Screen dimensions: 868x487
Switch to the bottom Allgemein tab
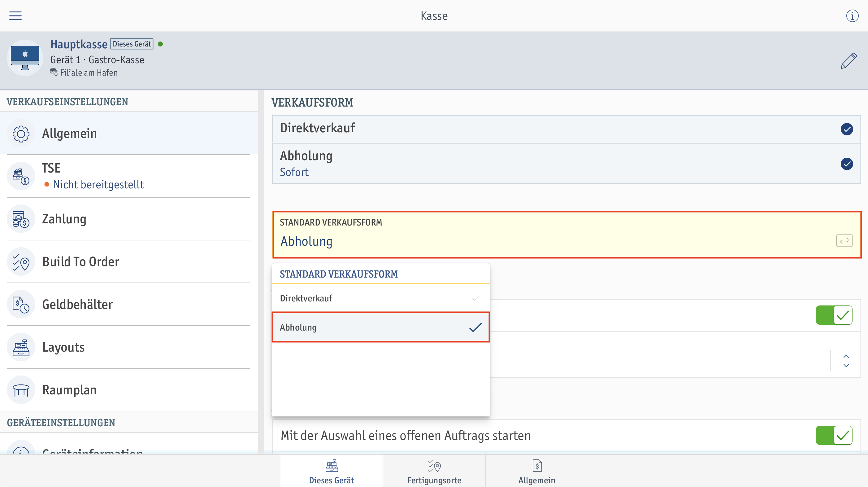point(537,471)
